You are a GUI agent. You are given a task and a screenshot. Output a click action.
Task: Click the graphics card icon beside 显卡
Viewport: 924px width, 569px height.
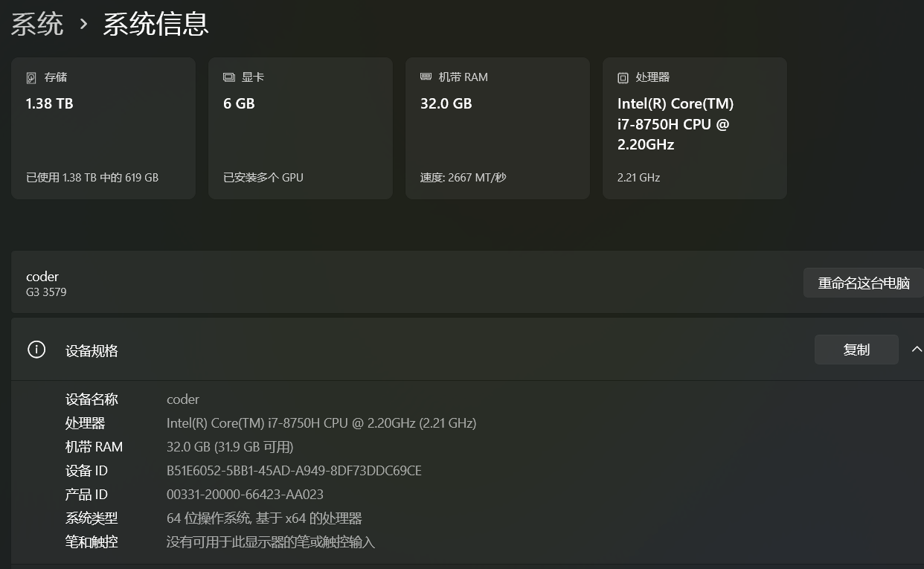(x=229, y=77)
